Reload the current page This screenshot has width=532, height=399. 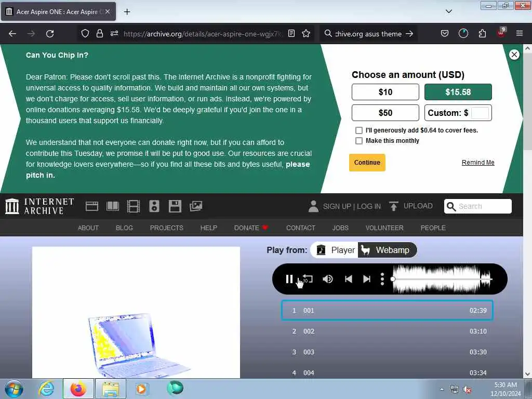(x=50, y=34)
